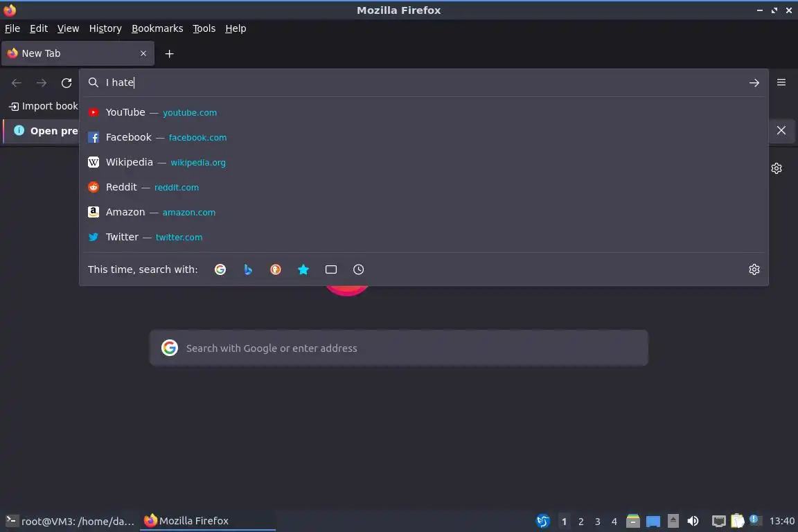This screenshot has width=798, height=532.
Task: Open a new tab with plus button
Action: point(170,53)
